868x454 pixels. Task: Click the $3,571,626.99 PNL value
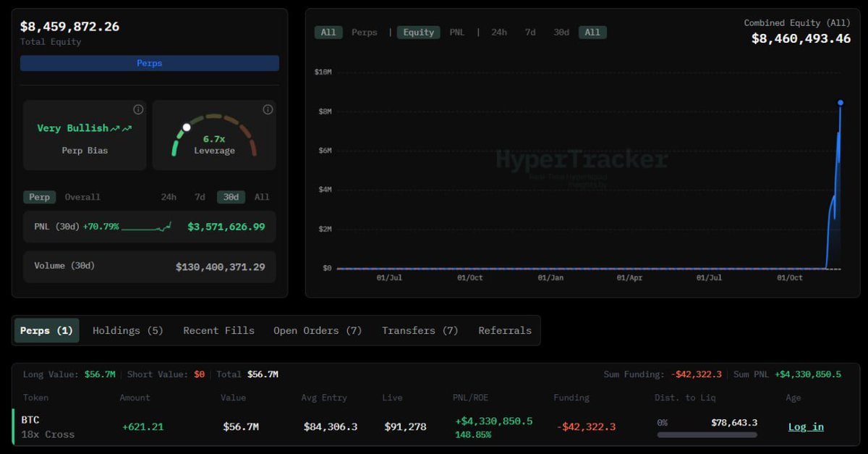(226, 227)
